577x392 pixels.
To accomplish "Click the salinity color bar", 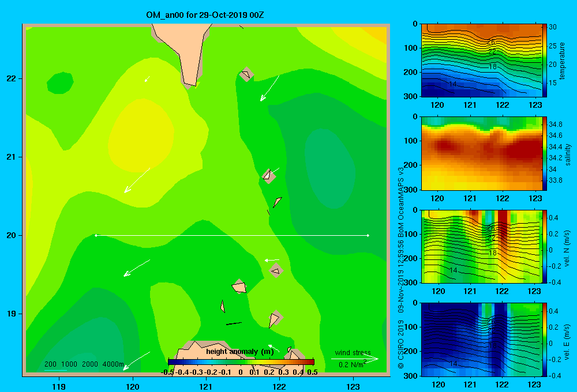I will click(545, 153).
